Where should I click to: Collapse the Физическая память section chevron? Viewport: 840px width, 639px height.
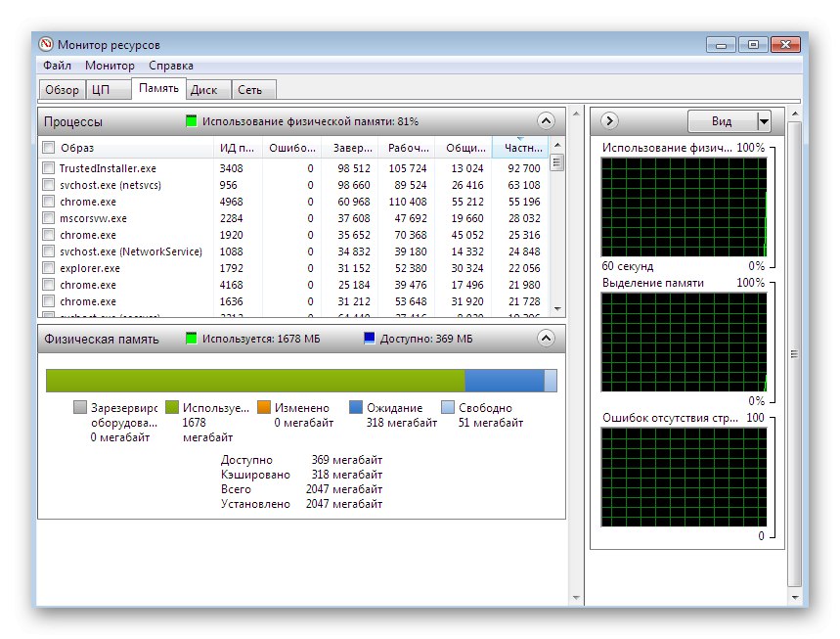click(546, 339)
